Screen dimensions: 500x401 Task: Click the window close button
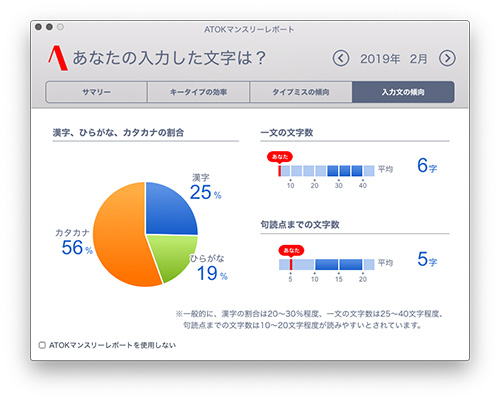tap(39, 27)
